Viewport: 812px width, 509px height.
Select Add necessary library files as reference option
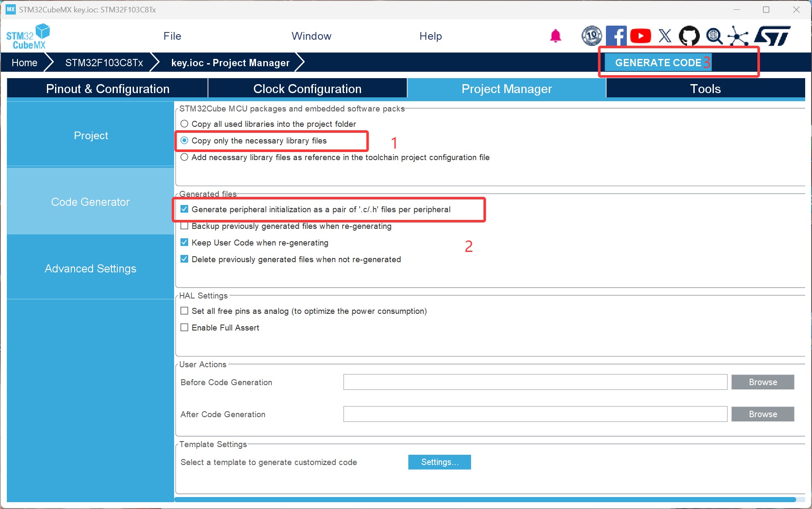click(184, 157)
